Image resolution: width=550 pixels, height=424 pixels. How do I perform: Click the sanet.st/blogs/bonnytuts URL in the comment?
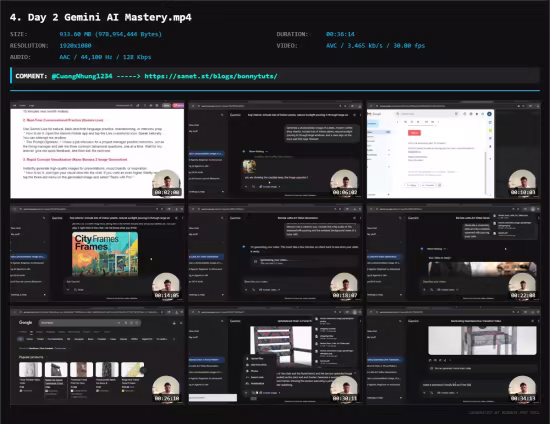tap(211, 76)
